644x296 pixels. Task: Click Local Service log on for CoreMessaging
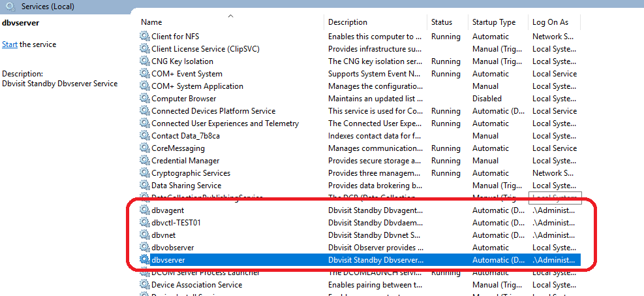(x=555, y=148)
